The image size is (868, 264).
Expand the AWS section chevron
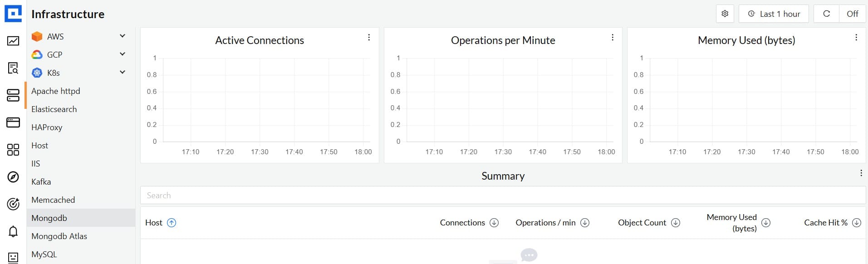point(123,36)
